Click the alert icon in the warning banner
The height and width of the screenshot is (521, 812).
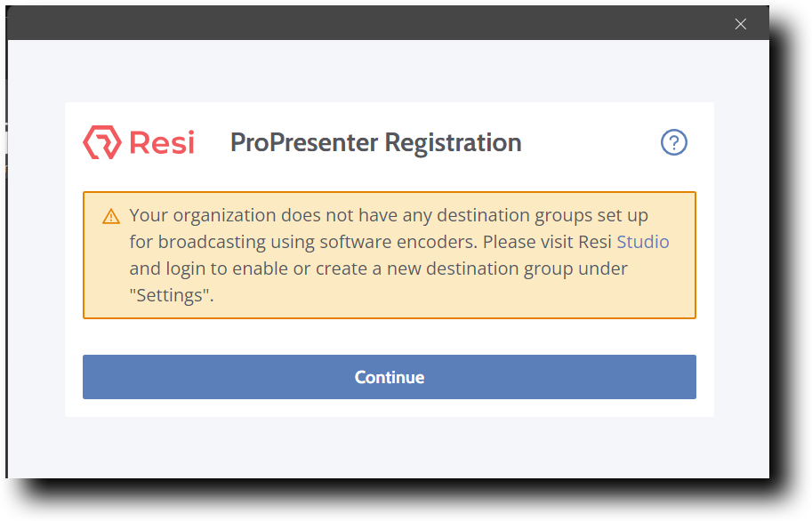[110, 215]
